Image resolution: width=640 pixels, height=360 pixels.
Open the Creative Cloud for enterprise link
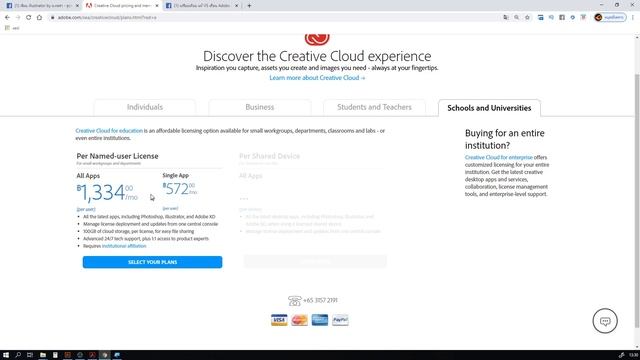[499, 157]
